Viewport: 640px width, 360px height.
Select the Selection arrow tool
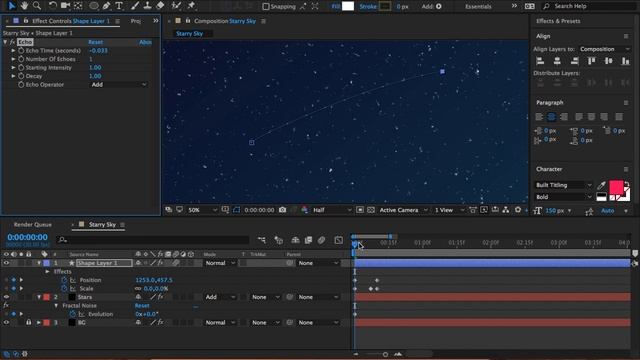(11, 6)
